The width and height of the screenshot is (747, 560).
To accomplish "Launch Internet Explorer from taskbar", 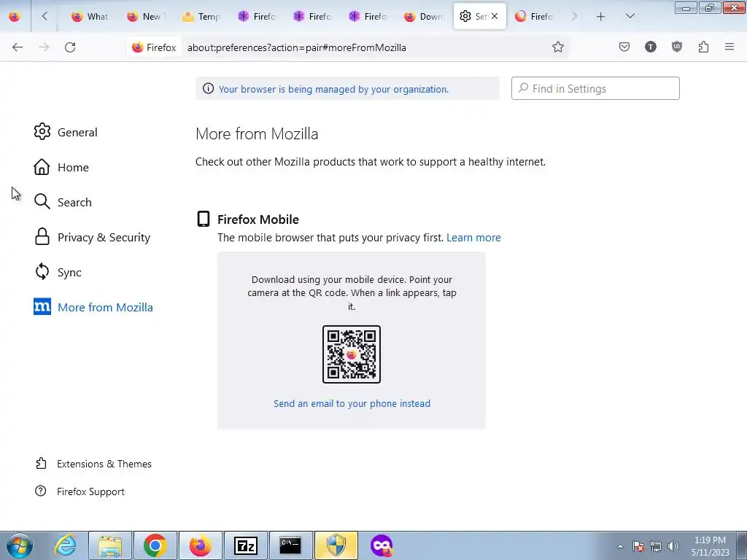I will (x=65, y=545).
